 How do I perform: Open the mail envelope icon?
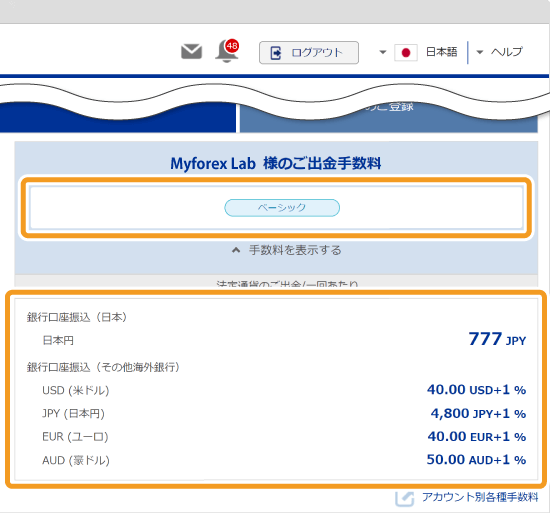point(191,52)
